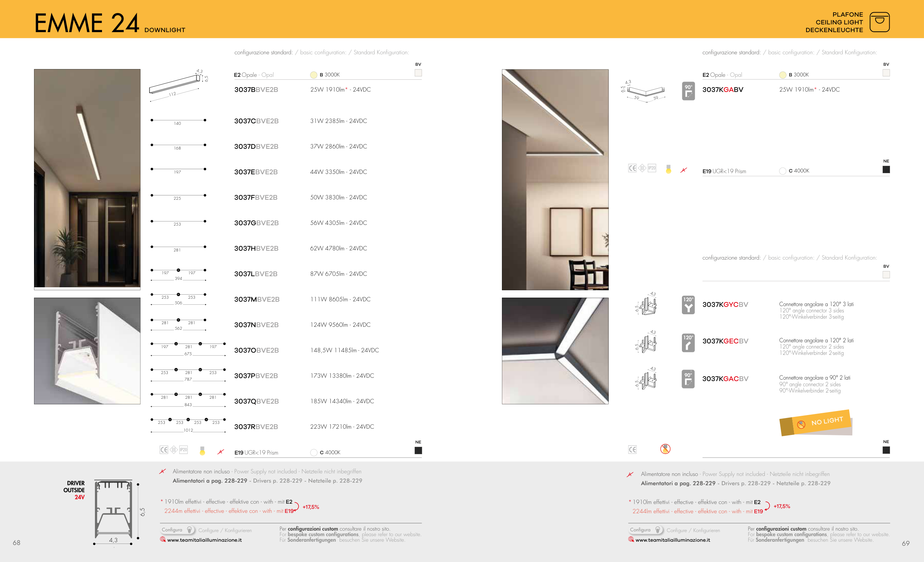Viewport: 924px width, 562px height.
Task: Click the 120° three-sided connector icon
Action: pyautogui.click(x=688, y=305)
